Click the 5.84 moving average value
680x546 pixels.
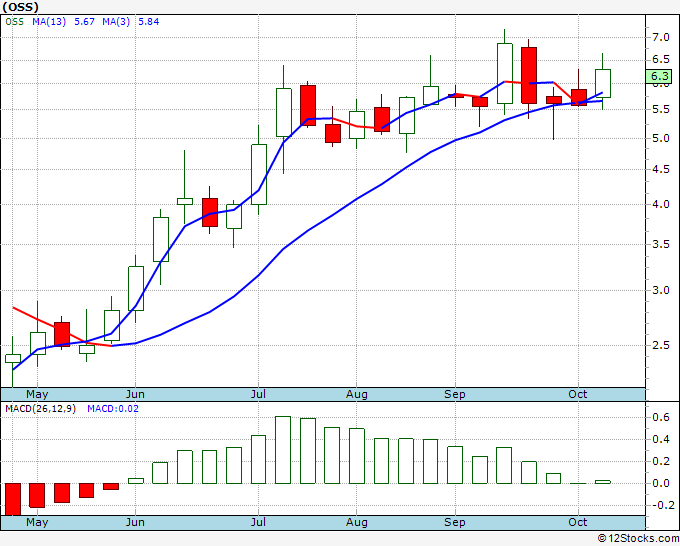pos(148,22)
